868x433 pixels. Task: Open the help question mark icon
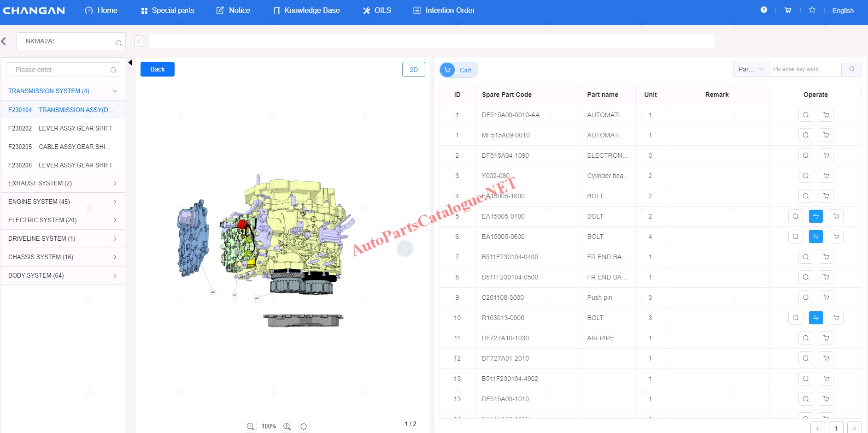click(x=764, y=10)
